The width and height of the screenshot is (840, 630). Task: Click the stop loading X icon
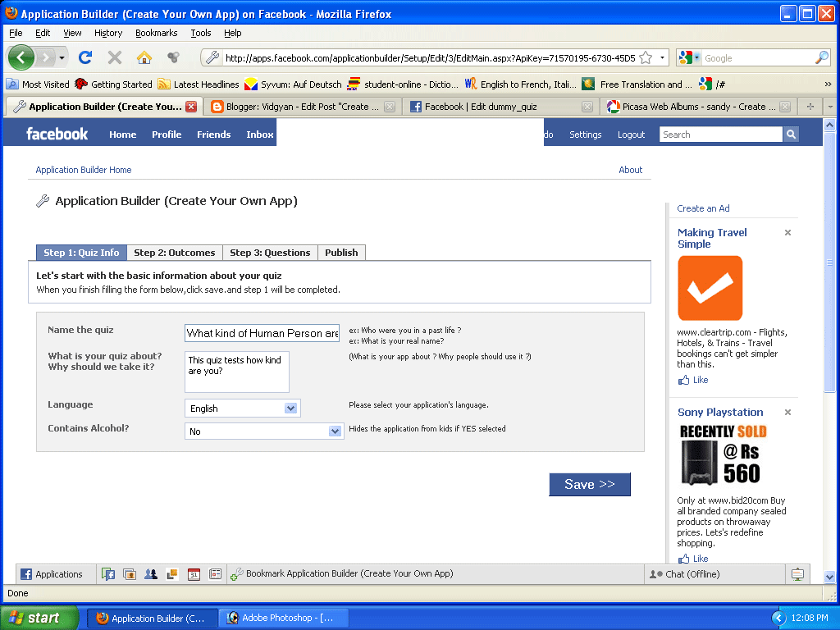115,57
